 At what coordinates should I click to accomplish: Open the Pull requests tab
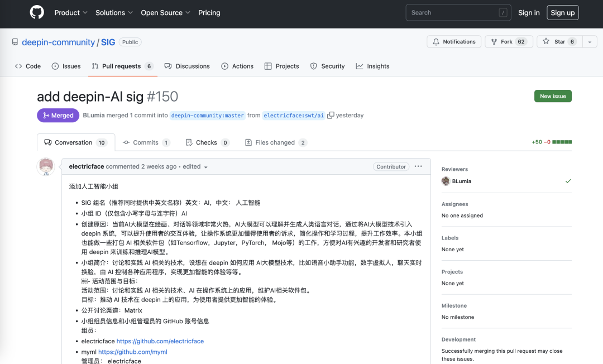point(122,66)
